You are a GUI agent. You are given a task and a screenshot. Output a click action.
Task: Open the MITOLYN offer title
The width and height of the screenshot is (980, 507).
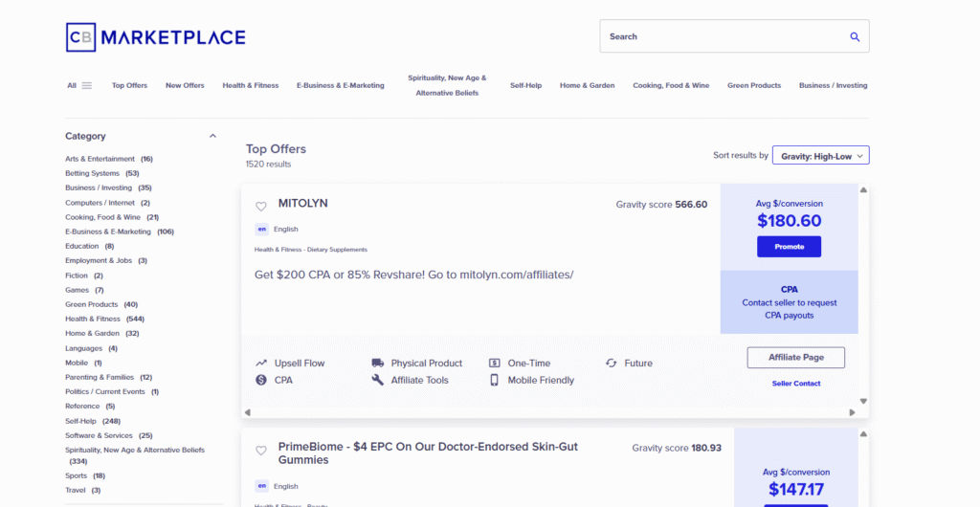(x=302, y=204)
